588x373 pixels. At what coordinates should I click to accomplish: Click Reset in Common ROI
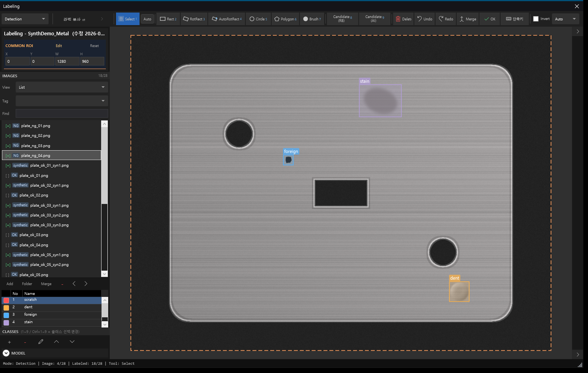94,46
